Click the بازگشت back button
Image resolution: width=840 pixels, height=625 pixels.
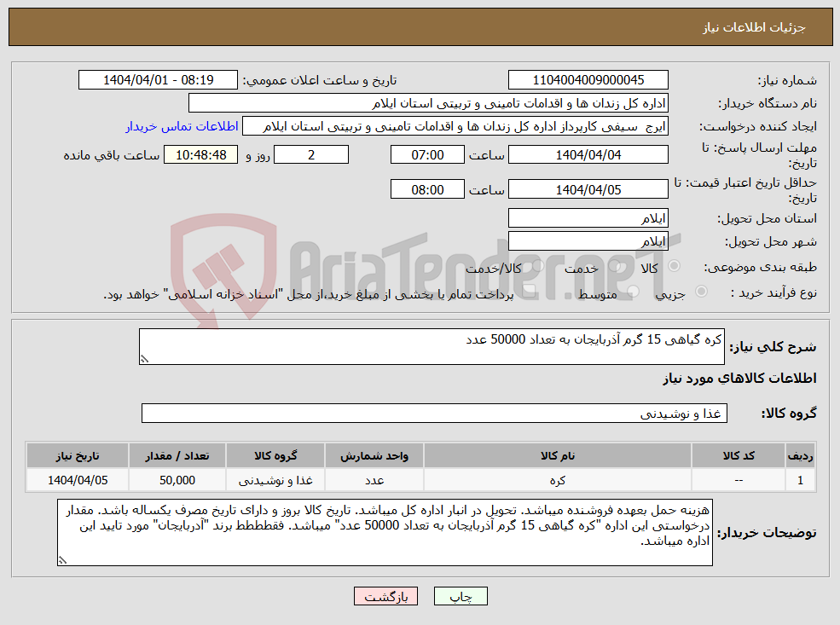(385, 597)
